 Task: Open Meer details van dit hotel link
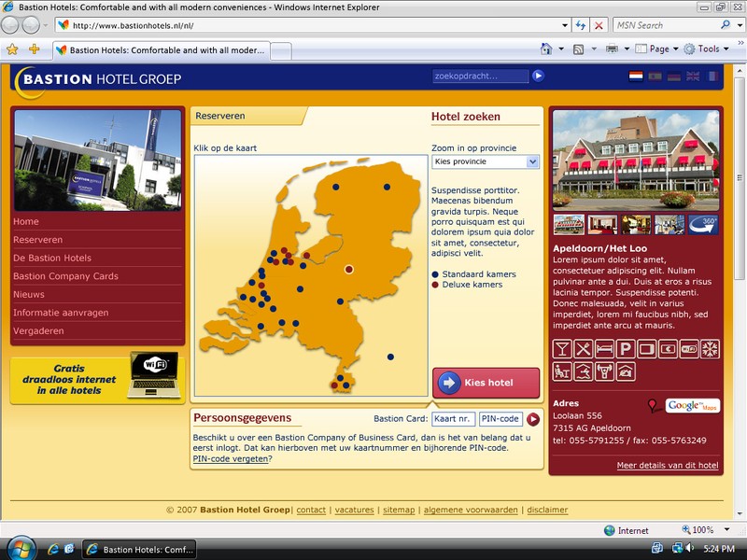(667, 465)
